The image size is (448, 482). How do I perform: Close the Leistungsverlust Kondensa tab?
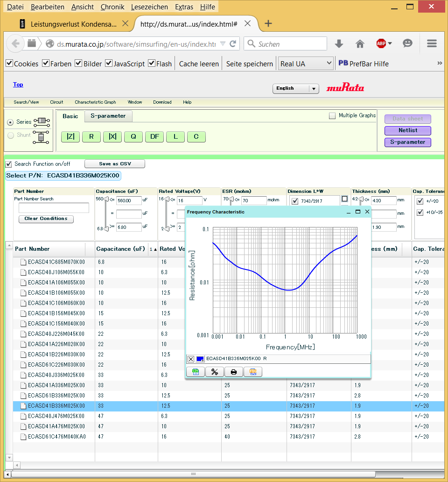125,23
